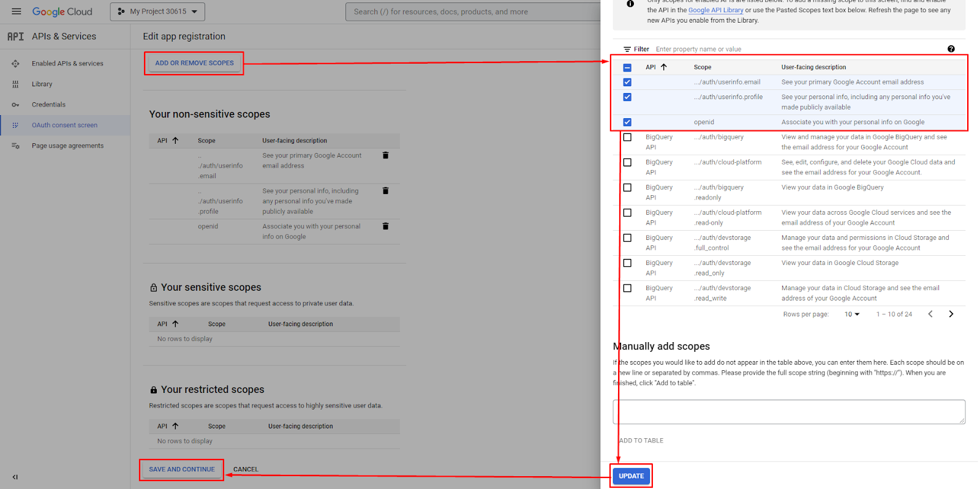
Task: Go to next page of scopes
Action: [x=951, y=314]
